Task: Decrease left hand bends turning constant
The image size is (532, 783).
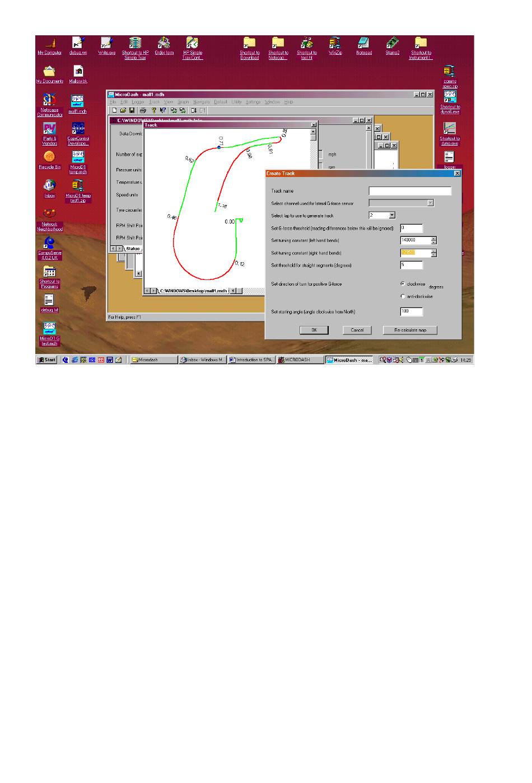Action: coord(433,243)
